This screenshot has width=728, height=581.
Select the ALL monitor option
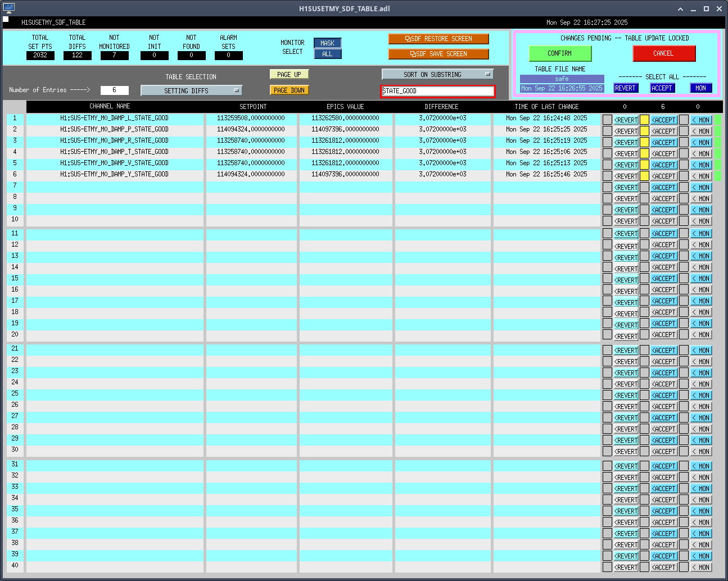pos(327,54)
